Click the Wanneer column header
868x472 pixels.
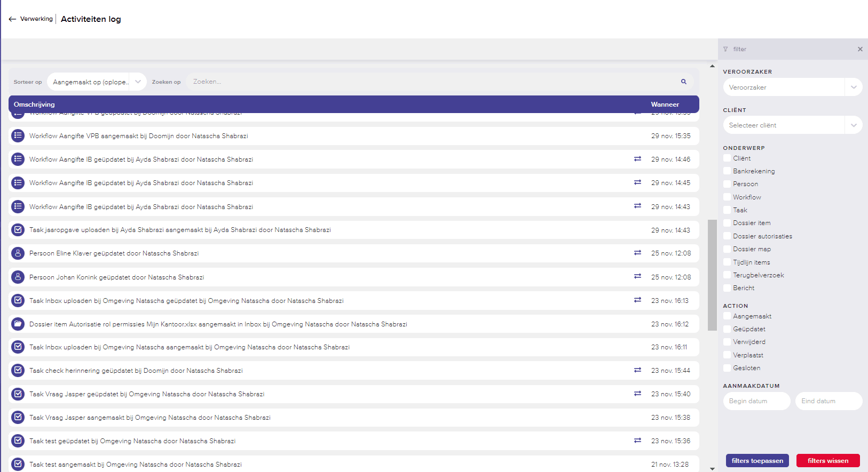click(x=665, y=105)
